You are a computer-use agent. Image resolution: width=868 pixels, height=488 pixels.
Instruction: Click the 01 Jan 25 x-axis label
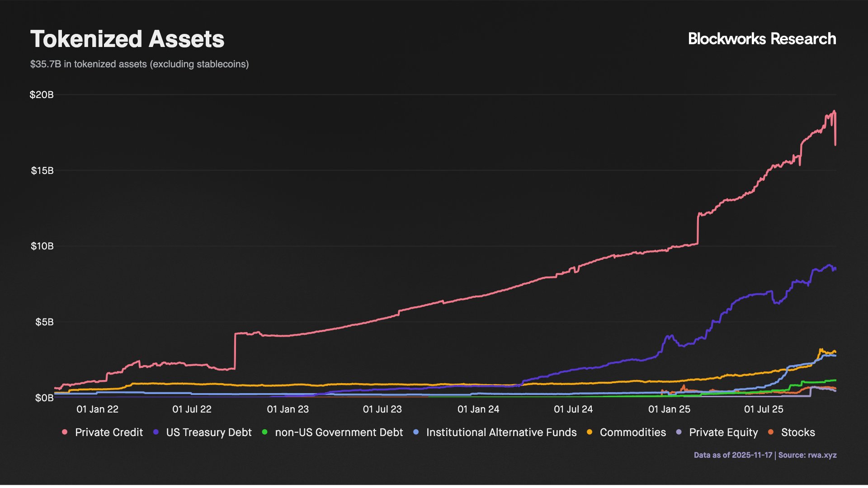pos(669,409)
